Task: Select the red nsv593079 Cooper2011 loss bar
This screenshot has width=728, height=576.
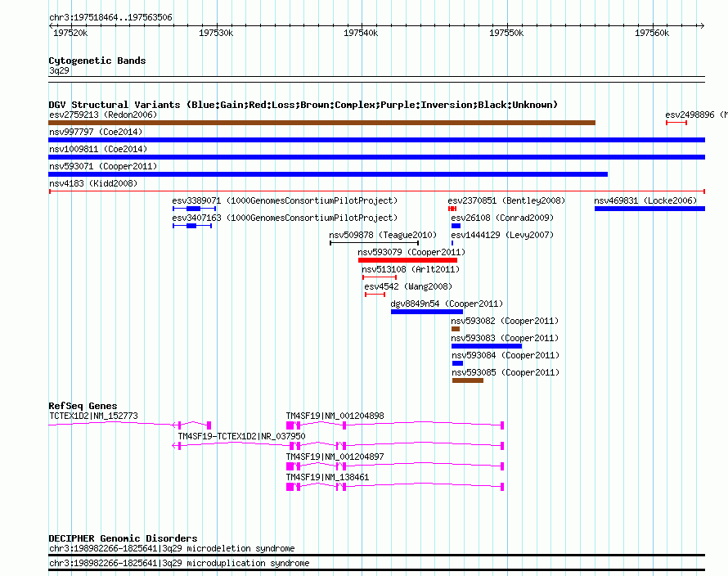Action: (407, 260)
